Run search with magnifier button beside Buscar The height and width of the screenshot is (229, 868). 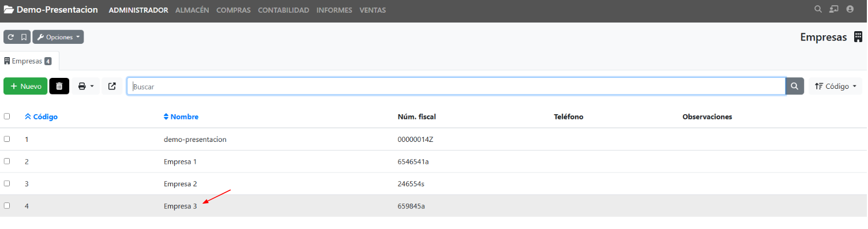point(795,87)
